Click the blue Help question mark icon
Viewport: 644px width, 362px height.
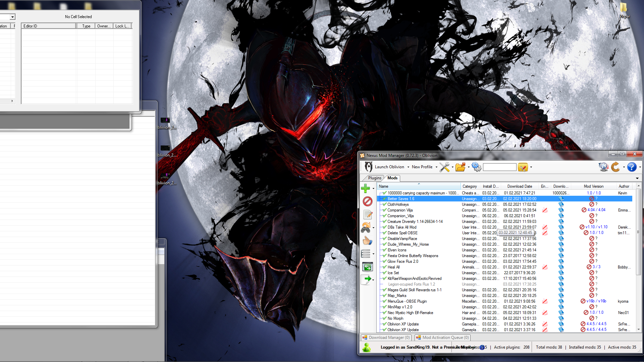pos(632,167)
